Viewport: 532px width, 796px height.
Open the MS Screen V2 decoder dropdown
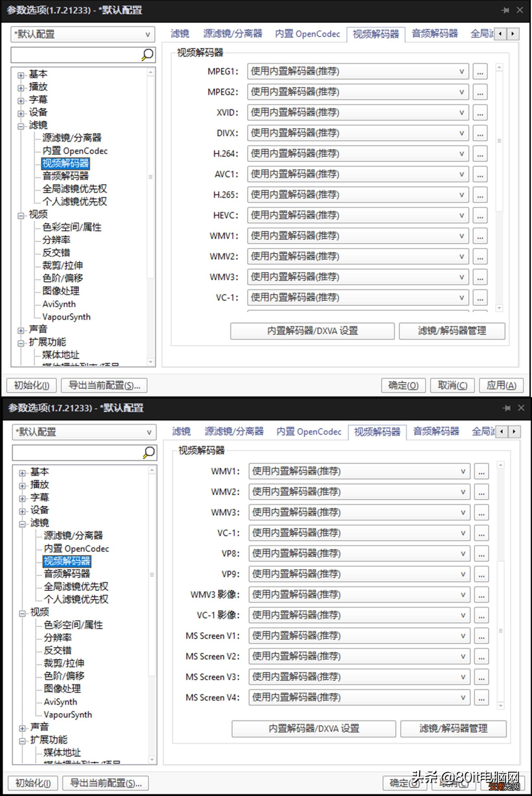point(359,657)
